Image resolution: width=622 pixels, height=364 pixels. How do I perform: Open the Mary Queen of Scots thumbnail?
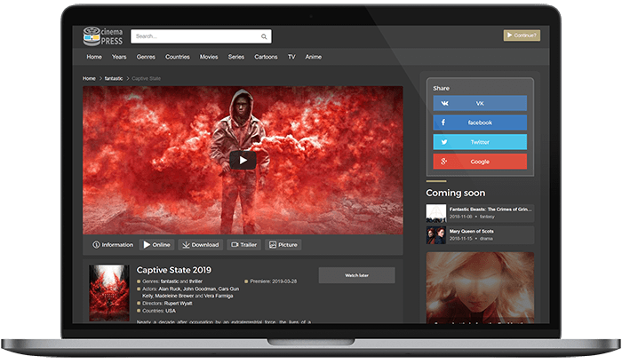click(x=436, y=235)
